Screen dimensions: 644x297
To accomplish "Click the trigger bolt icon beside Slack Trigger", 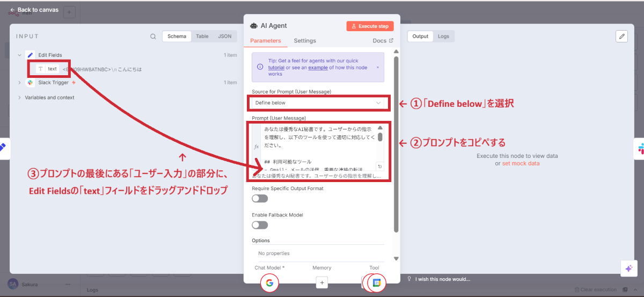I will [74, 83].
